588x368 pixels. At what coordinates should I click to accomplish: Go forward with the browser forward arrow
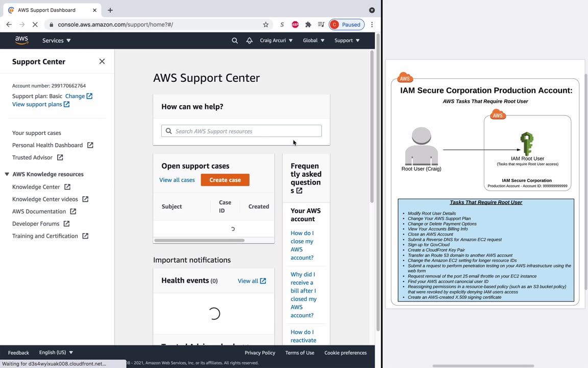[22, 25]
